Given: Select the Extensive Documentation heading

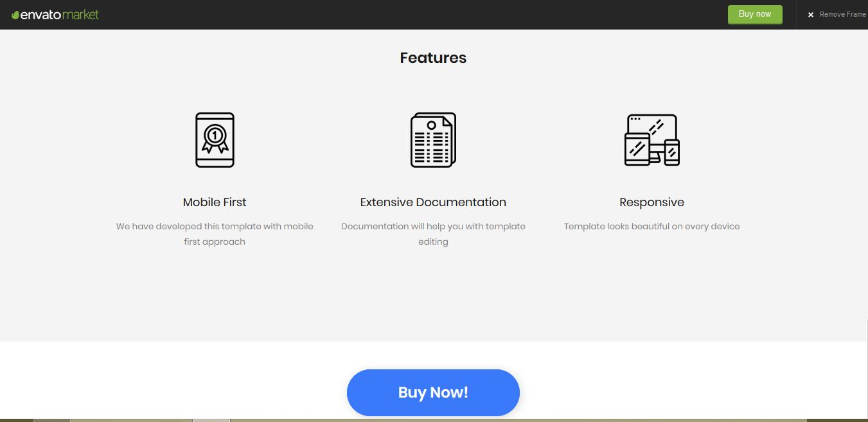Looking at the screenshot, I should click(433, 202).
